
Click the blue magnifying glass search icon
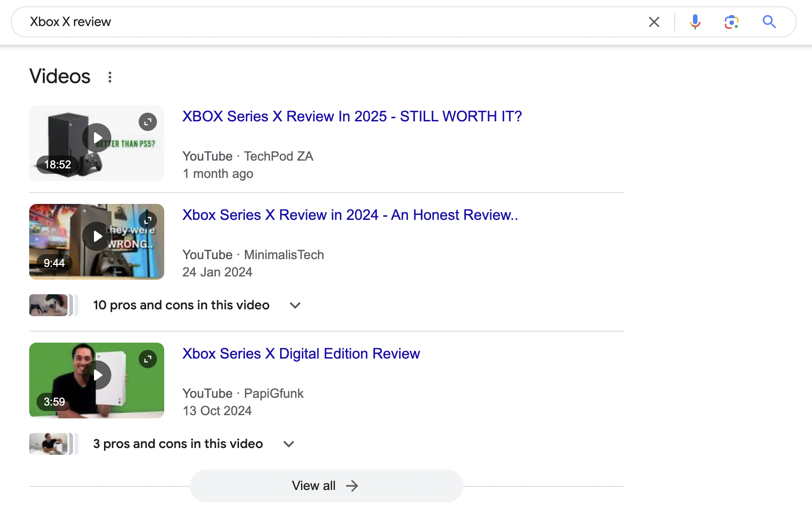(x=769, y=22)
